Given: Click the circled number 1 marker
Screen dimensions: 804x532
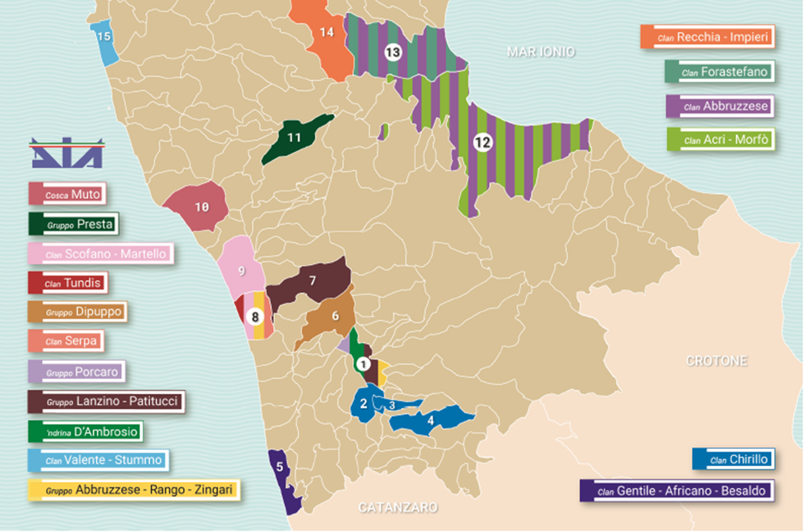Looking at the screenshot, I should click(x=363, y=363).
